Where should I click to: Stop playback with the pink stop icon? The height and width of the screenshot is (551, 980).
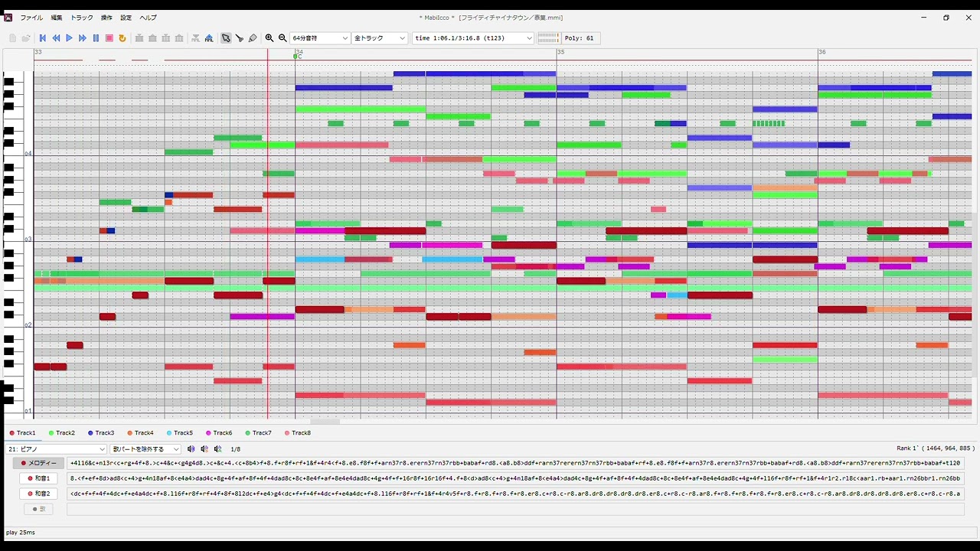tap(109, 38)
